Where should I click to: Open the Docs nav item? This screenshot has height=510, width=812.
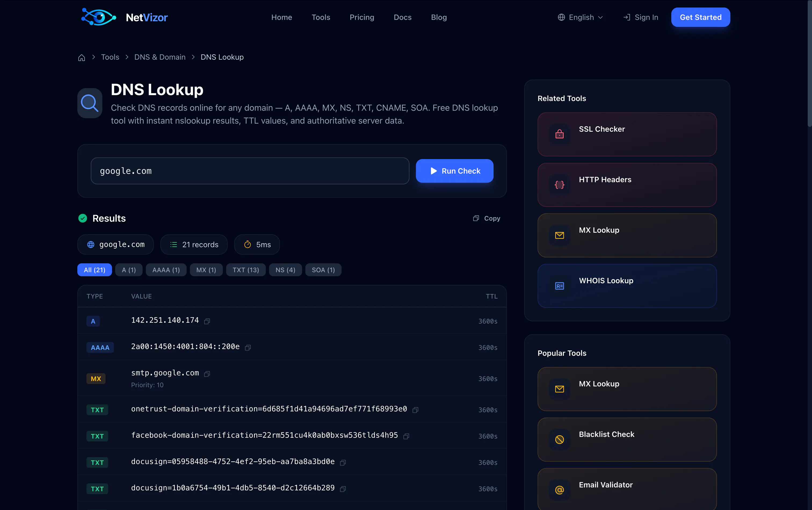point(403,17)
